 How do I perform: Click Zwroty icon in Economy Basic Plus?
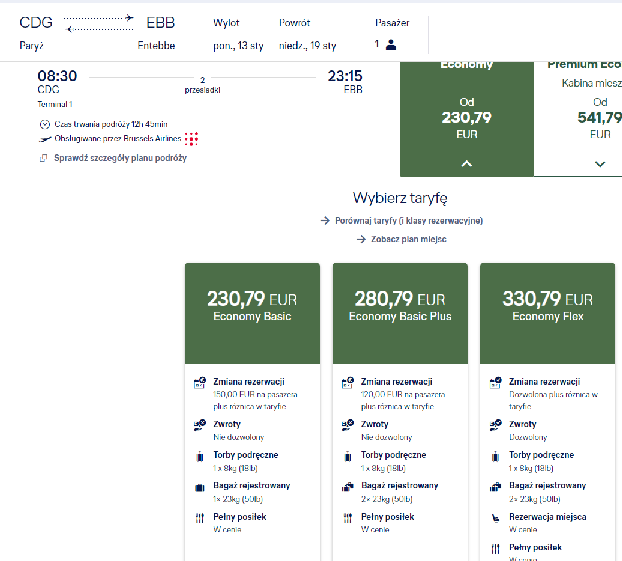tap(347, 425)
